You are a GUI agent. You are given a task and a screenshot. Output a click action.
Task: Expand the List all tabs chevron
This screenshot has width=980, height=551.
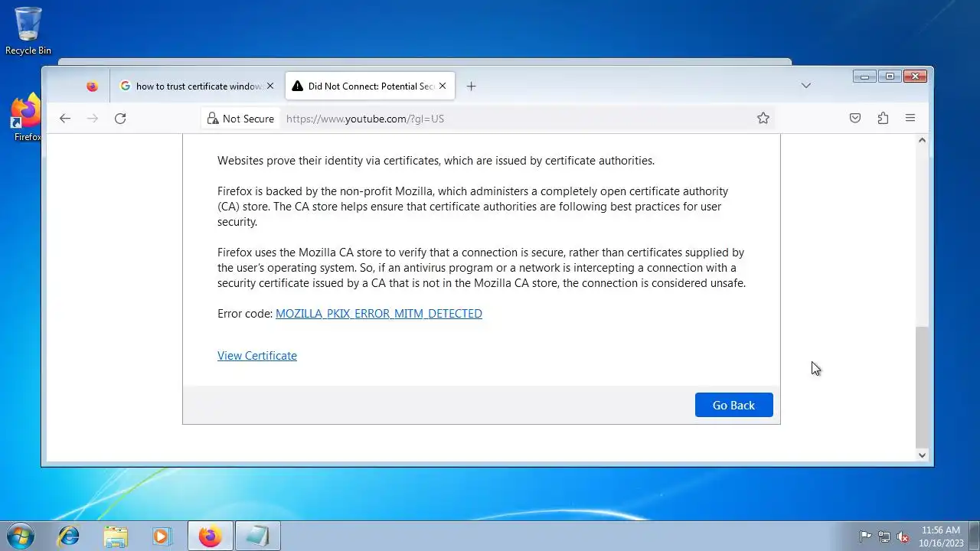click(x=805, y=86)
